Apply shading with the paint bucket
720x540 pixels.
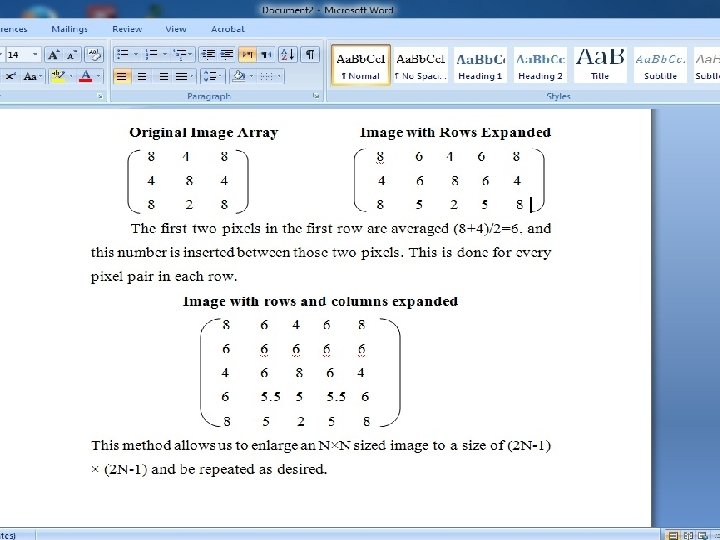coord(238,76)
